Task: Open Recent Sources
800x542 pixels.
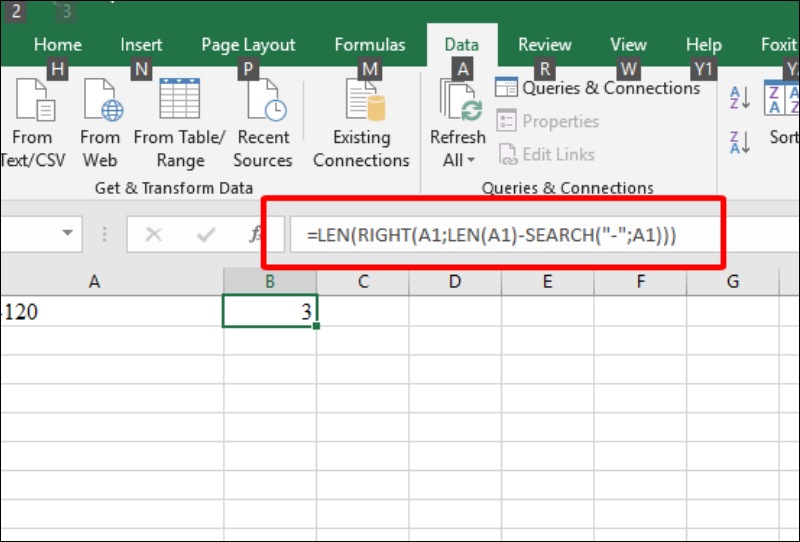Action: coord(263,102)
